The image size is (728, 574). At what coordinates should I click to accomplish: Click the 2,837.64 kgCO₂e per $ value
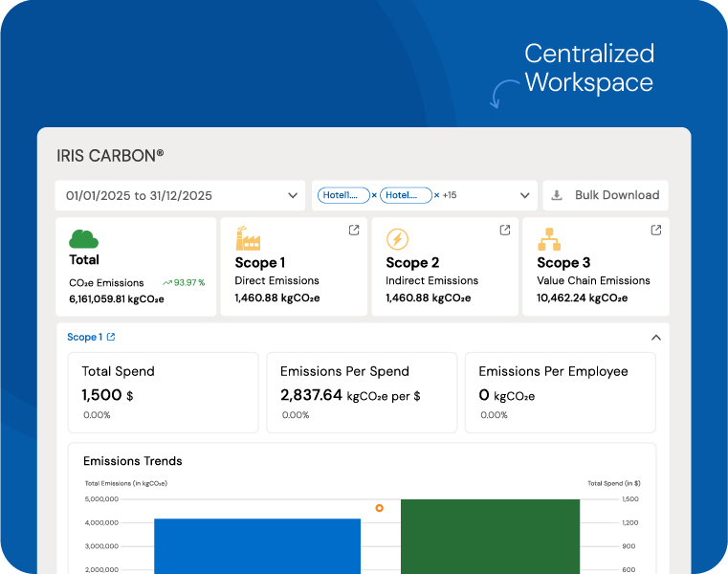pyautogui.click(x=350, y=395)
